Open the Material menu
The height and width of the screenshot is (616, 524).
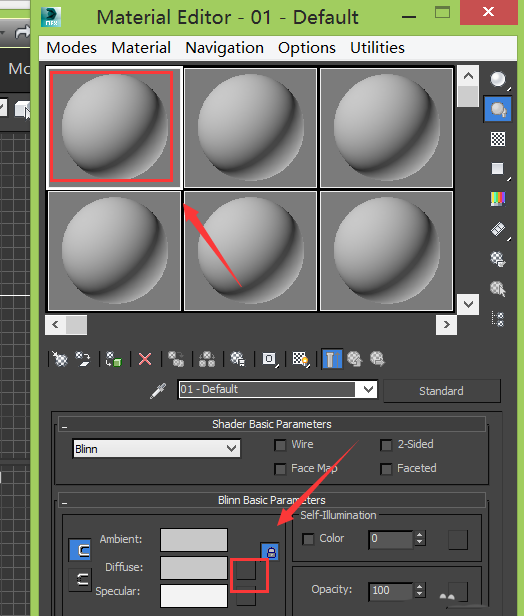141,48
